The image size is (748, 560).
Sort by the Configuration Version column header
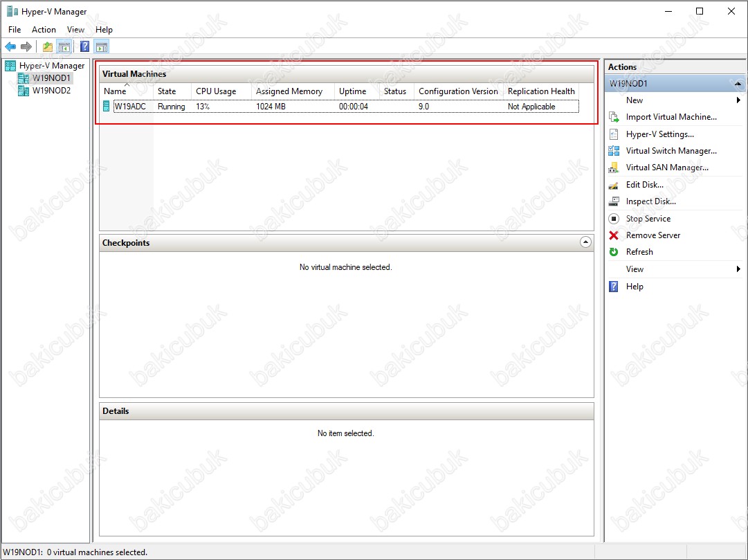pyautogui.click(x=459, y=91)
